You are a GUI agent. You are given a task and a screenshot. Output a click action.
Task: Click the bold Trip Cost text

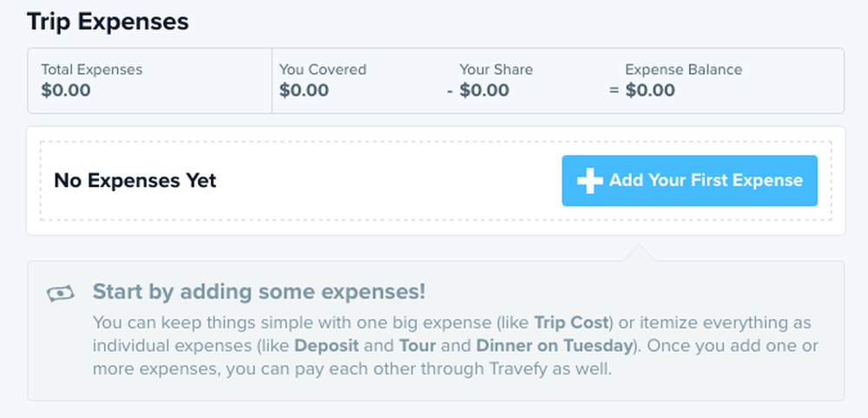pyautogui.click(x=572, y=323)
